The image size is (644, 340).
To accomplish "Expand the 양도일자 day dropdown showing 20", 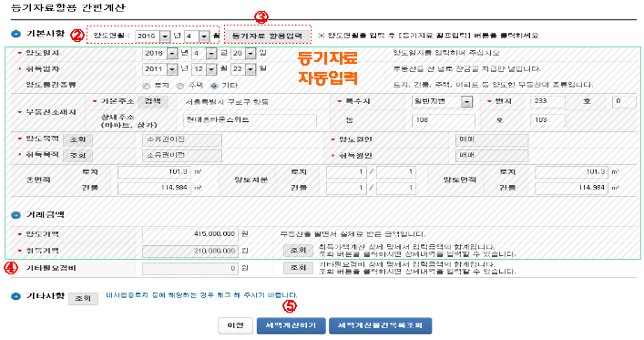I will coord(250,53).
